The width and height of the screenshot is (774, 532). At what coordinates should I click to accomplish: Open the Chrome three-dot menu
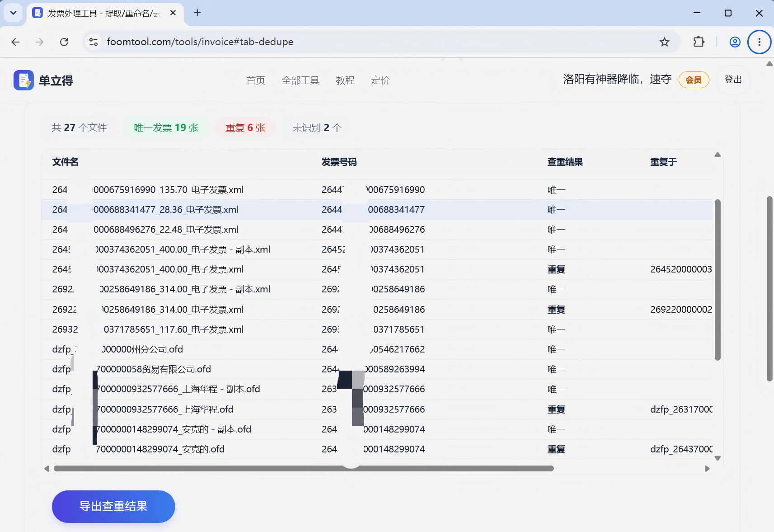pos(760,42)
